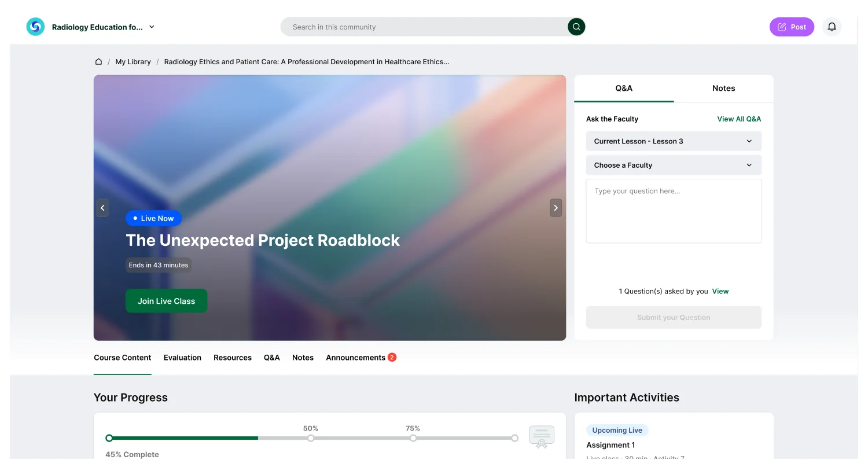The width and height of the screenshot is (868, 460).
Task: Click the search magnifier icon
Action: pos(576,27)
